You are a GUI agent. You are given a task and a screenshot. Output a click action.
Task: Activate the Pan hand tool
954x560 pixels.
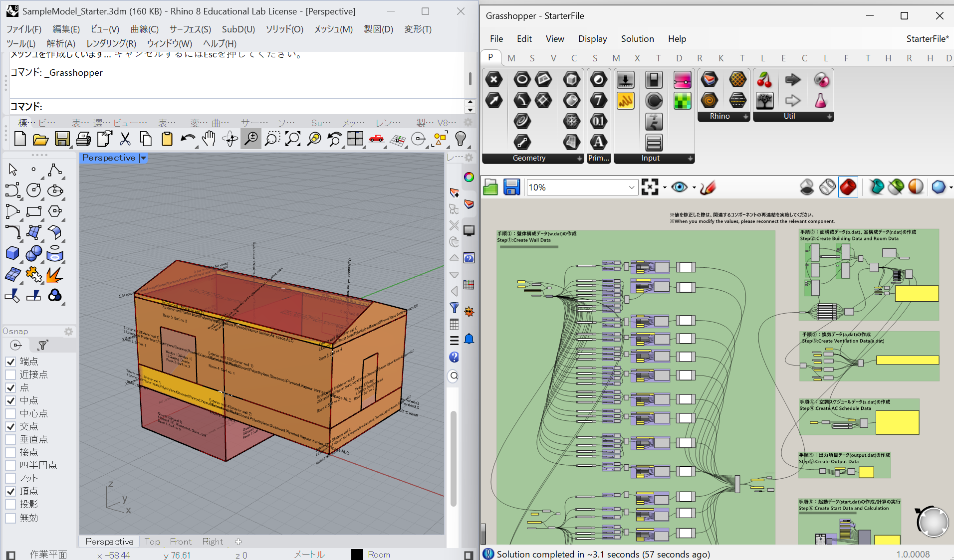(209, 139)
